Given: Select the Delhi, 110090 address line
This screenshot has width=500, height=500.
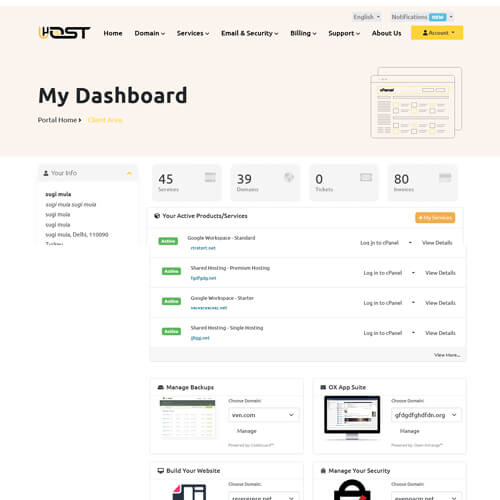Looking at the screenshot, I should click(77, 235).
